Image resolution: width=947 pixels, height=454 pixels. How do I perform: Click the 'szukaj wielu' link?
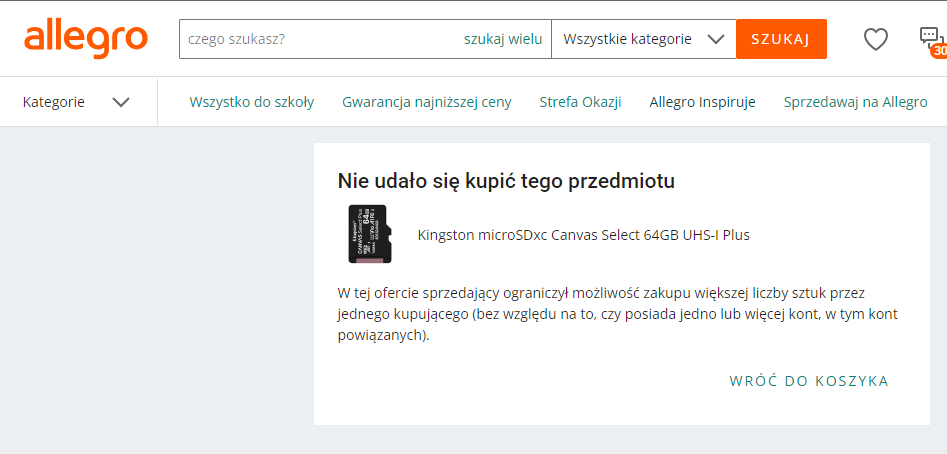(503, 39)
